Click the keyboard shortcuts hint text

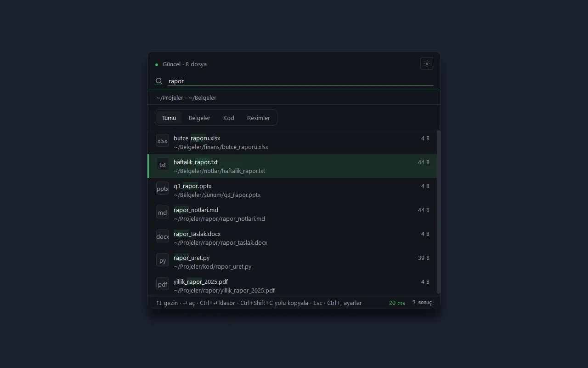259,303
